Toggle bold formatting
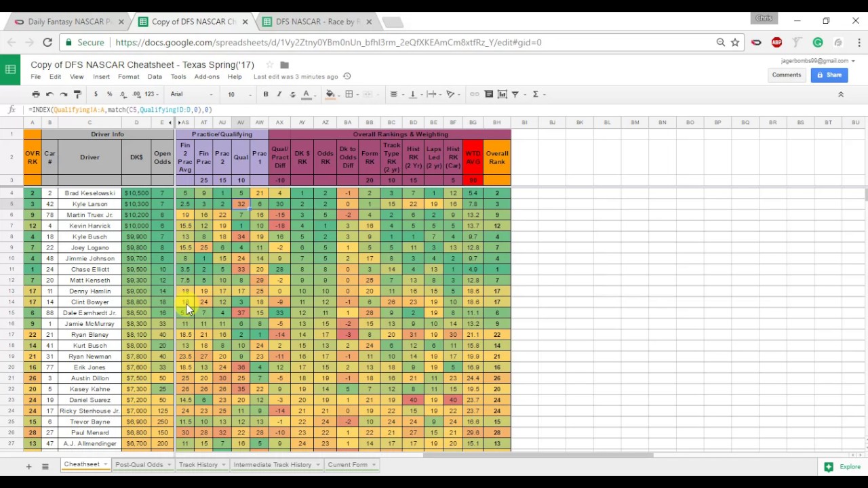This screenshot has width=868, height=488. [x=266, y=94]
